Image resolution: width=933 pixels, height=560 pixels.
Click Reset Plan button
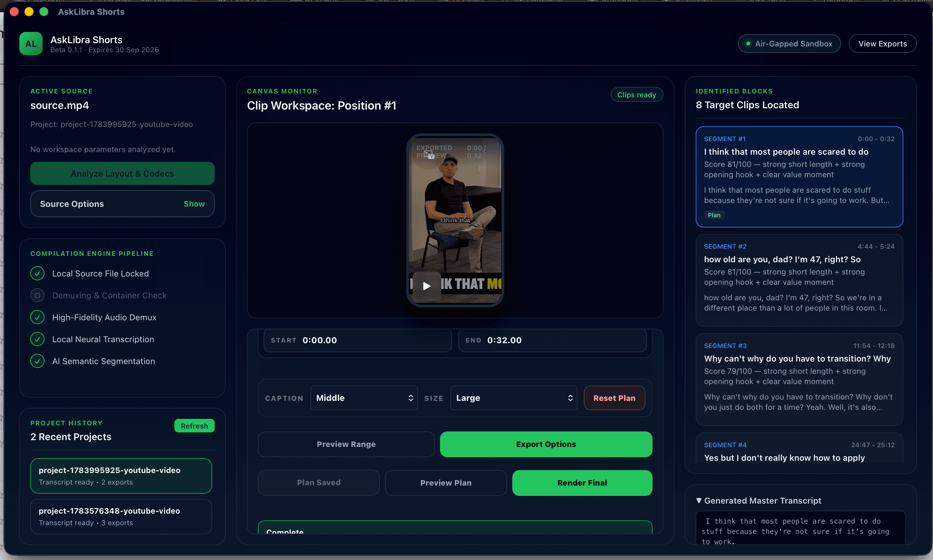[614, 398]
